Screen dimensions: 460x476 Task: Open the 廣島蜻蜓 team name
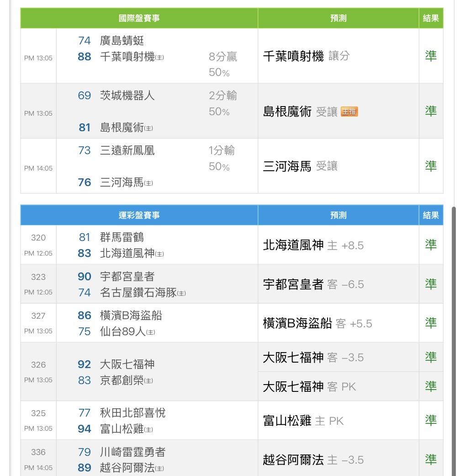click(122, 41)
